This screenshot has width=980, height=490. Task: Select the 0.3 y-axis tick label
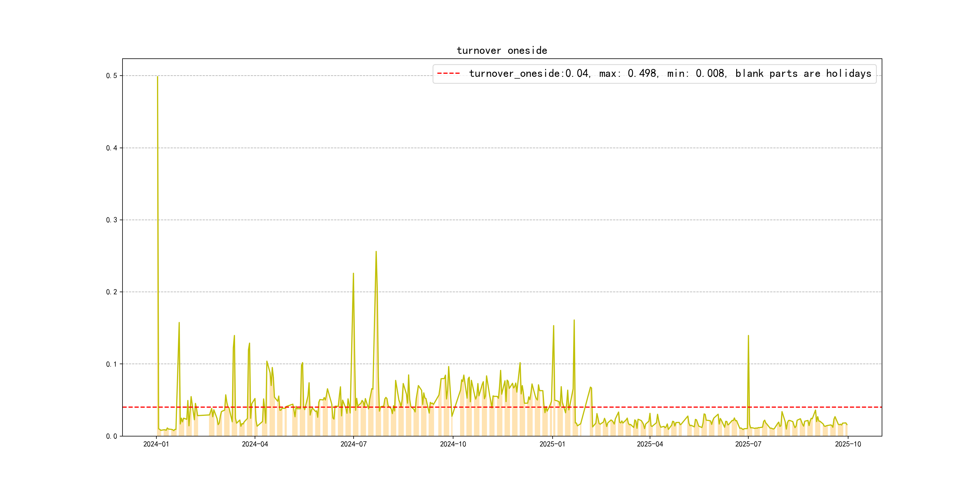112,220
